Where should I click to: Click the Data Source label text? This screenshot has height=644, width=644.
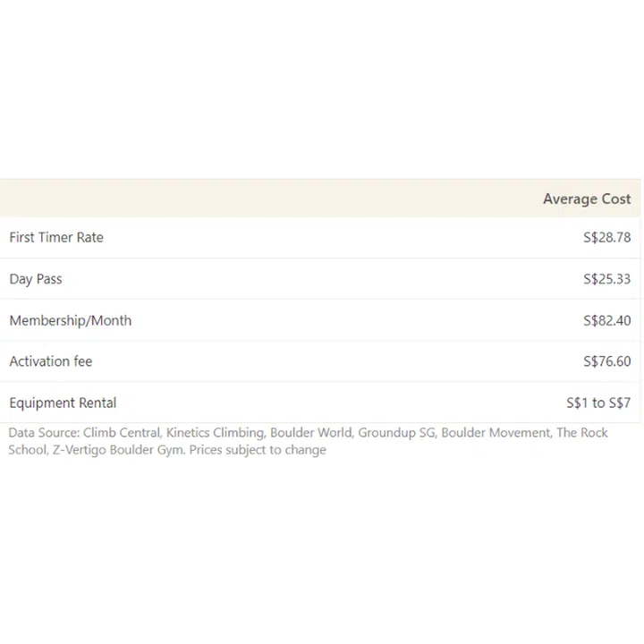tap(44, 433)
